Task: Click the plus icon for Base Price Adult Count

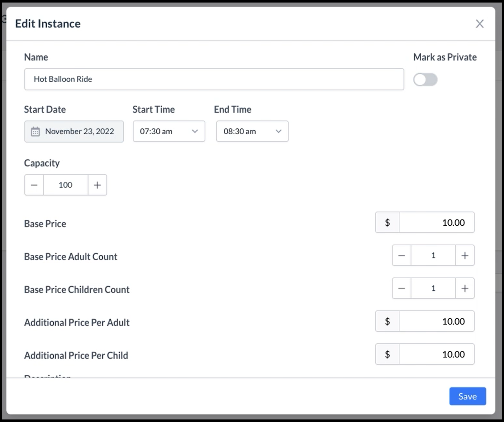Action: pos(465,255)
